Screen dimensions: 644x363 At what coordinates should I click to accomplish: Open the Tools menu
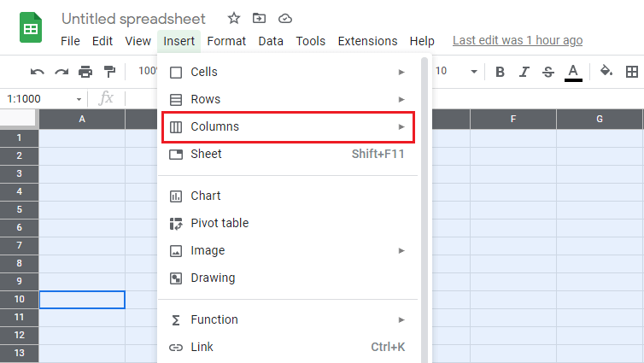pyautogui.click(x=311, y=41)
